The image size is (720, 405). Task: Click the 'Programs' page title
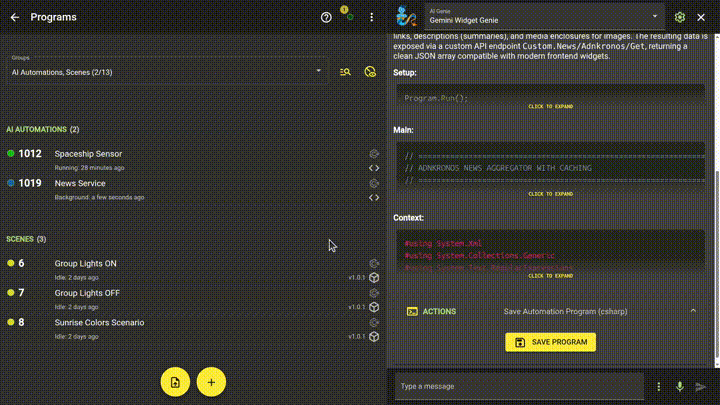click(53, 17)
